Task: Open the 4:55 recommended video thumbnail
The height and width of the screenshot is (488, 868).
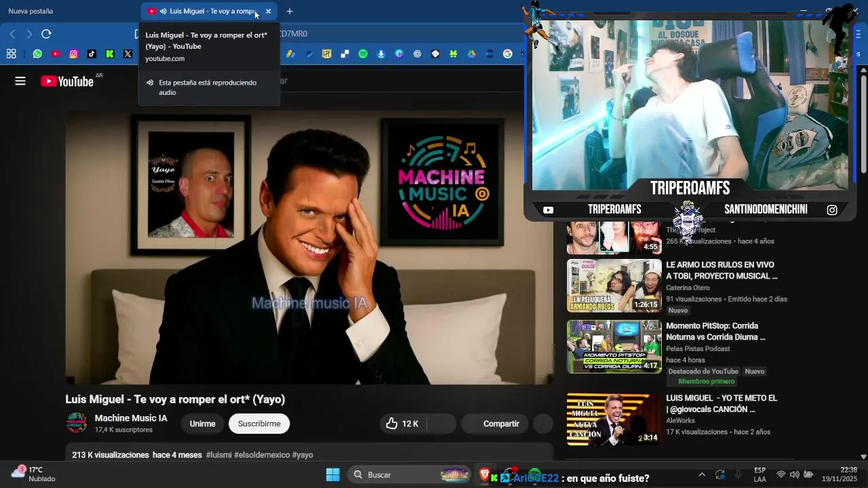Action: coord(614,238)
